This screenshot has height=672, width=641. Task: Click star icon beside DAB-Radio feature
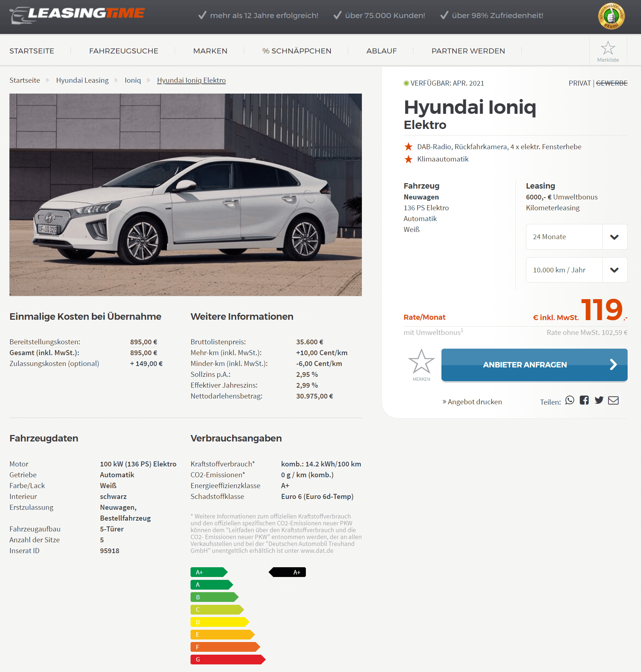(x=409, y=147)
